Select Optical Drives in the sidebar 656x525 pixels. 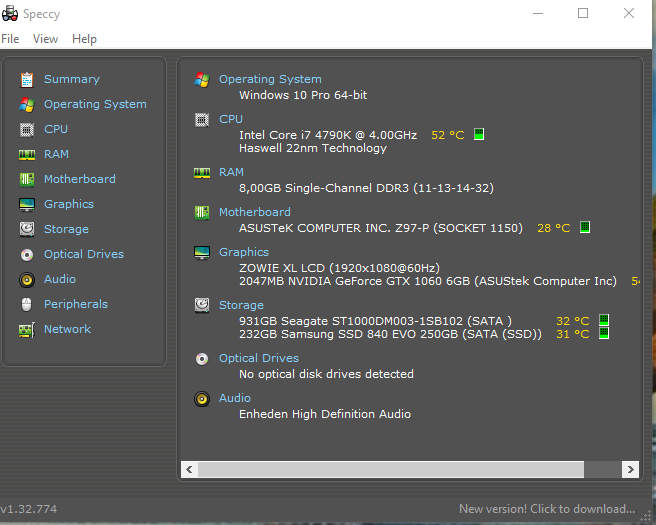tap(84, 254)
